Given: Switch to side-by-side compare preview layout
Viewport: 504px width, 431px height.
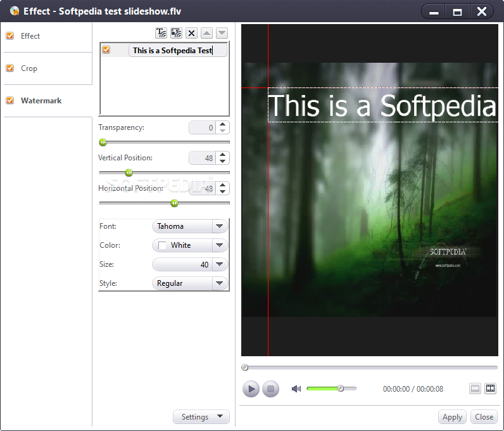Looking at the screenshot, I should [491, 389].
